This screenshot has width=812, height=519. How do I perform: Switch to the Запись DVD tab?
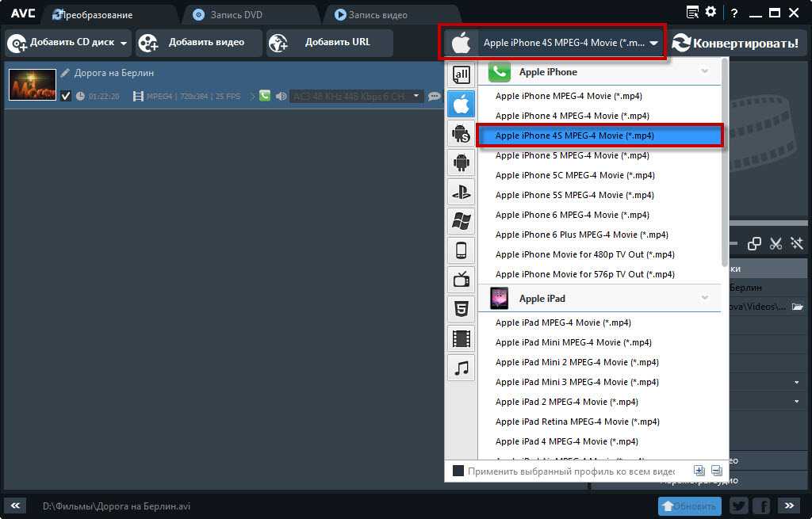237,15
